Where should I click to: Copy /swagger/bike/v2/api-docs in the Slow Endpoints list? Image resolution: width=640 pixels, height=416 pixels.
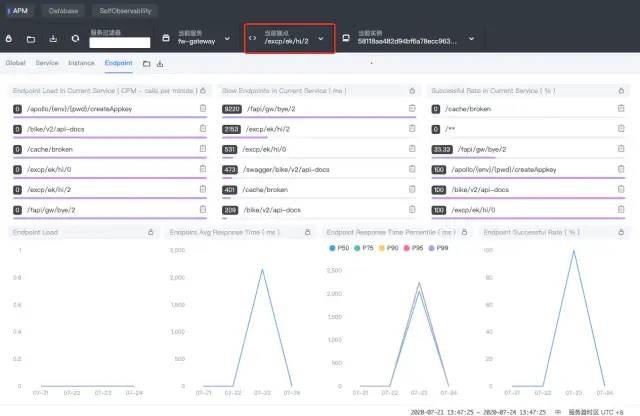tap(412, 169)
